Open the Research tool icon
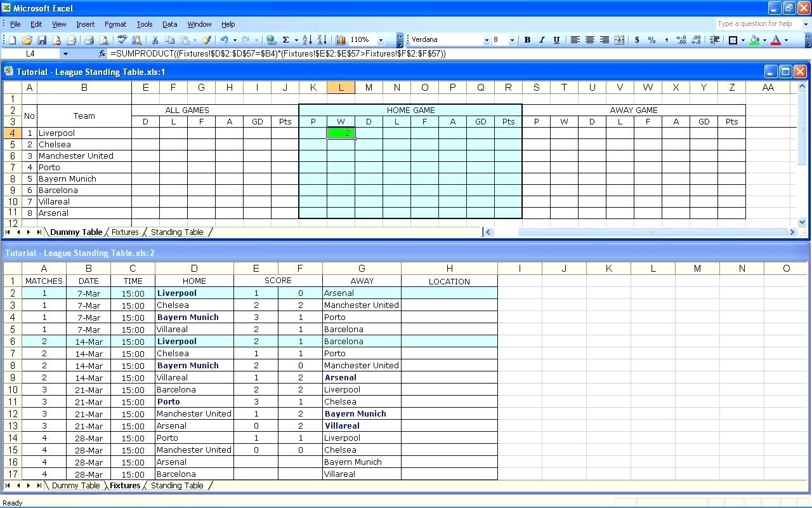 coord(137,40)
